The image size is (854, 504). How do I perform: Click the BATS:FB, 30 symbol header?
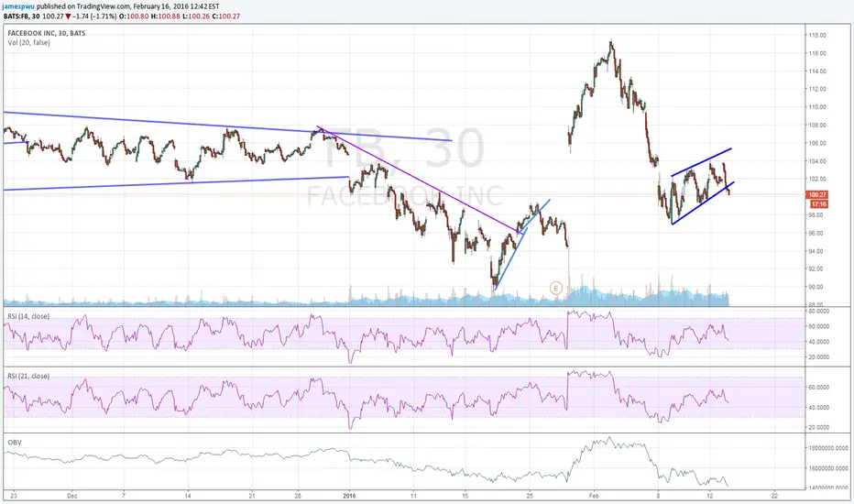(21, 16)
